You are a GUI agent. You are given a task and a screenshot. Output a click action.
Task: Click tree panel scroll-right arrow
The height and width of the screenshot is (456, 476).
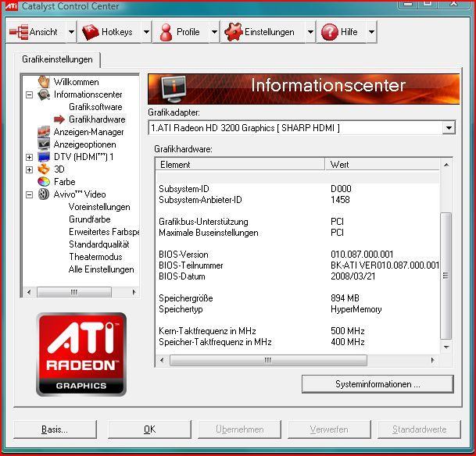[x=134, y=292]
